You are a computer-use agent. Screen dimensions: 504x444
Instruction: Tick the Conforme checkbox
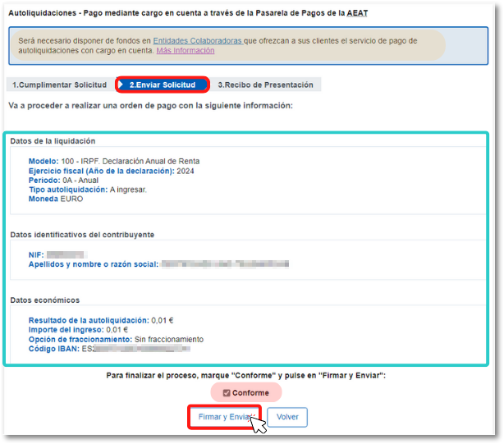point(227,392)
